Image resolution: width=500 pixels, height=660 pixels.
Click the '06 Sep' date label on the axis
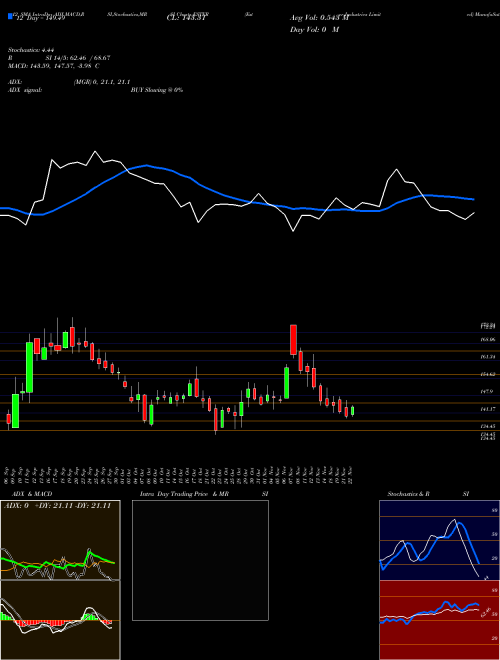point(8,475)
